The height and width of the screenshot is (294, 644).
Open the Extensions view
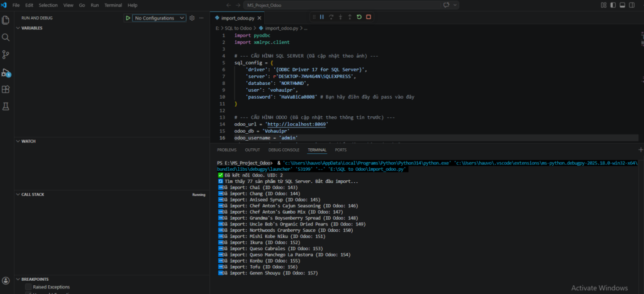coord(6,90)
